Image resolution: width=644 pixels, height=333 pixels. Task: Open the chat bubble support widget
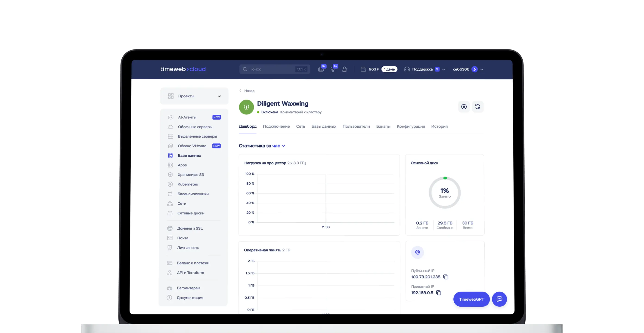(499, 299)
